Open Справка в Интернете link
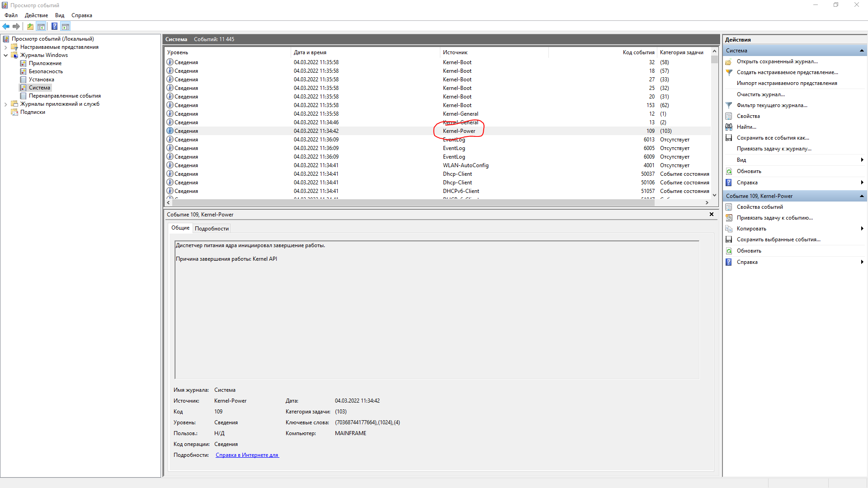 (247, 455)
